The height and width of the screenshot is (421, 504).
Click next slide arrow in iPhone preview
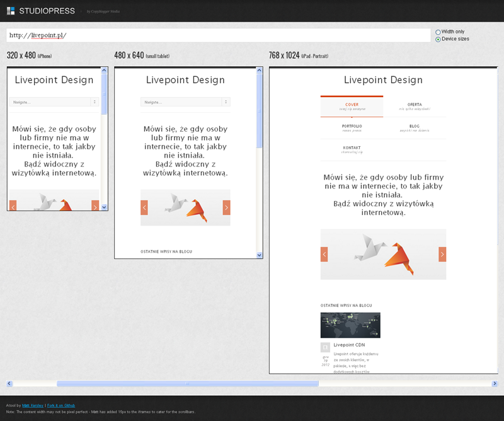tap(95, 205)
